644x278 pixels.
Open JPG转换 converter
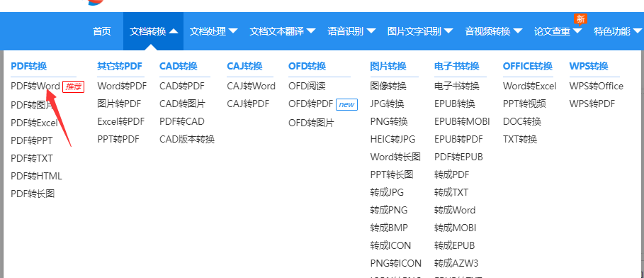coord(387,104)
